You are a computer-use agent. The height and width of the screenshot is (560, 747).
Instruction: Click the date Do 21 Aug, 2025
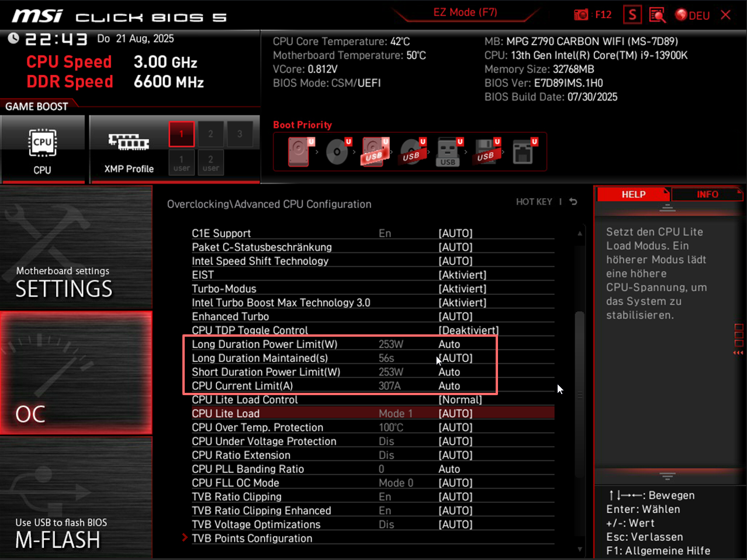point(136,39)
